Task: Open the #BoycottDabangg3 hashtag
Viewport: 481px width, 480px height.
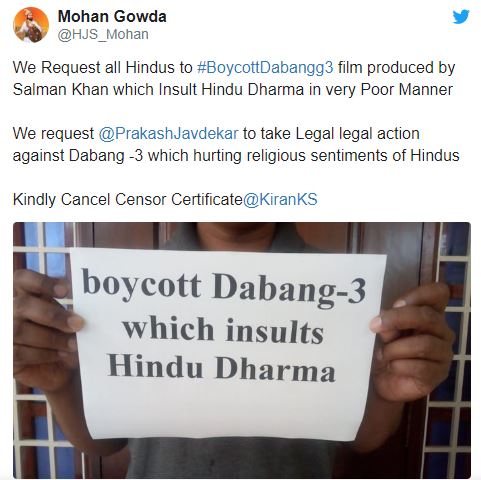Action: pos(265,68)
